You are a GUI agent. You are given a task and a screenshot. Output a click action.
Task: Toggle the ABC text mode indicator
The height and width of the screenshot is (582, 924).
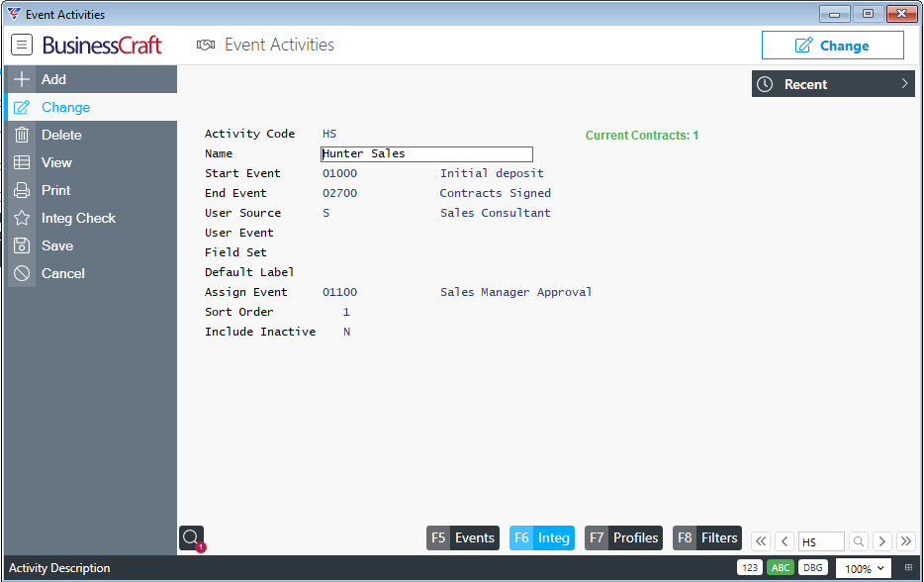click(x=781, y=568)
